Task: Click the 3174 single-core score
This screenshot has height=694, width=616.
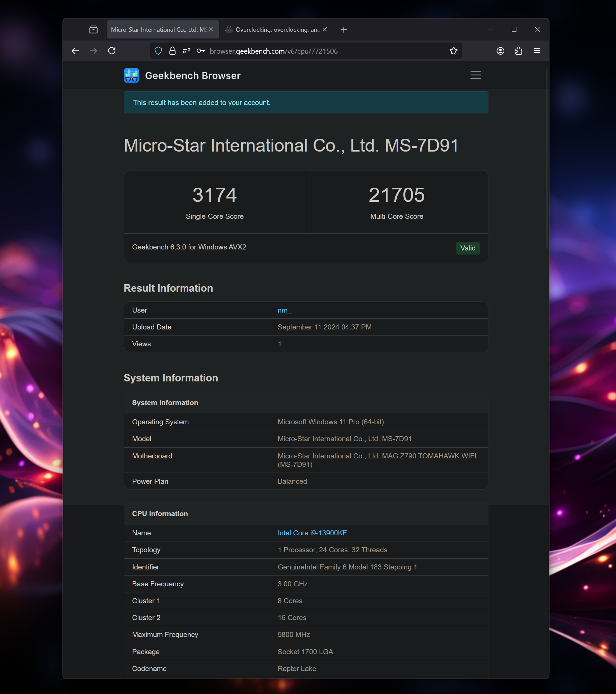Action: click(x=215, y=195)
